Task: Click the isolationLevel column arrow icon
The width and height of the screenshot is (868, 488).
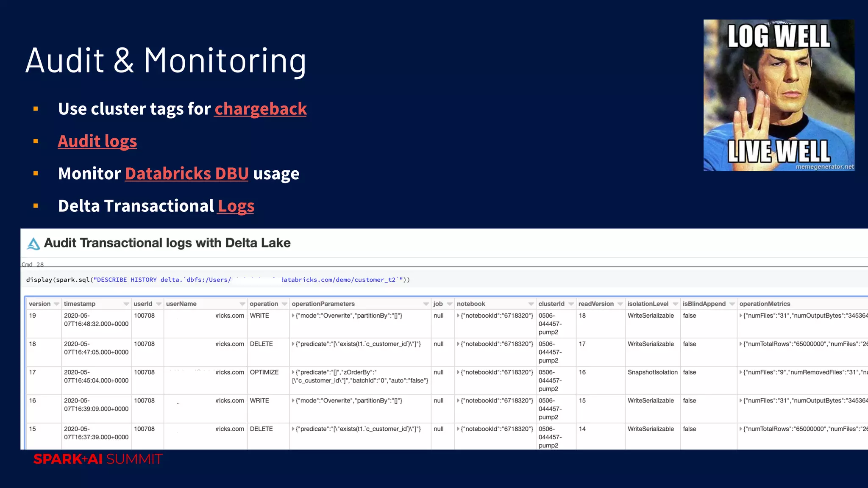Action: (675, 304)
